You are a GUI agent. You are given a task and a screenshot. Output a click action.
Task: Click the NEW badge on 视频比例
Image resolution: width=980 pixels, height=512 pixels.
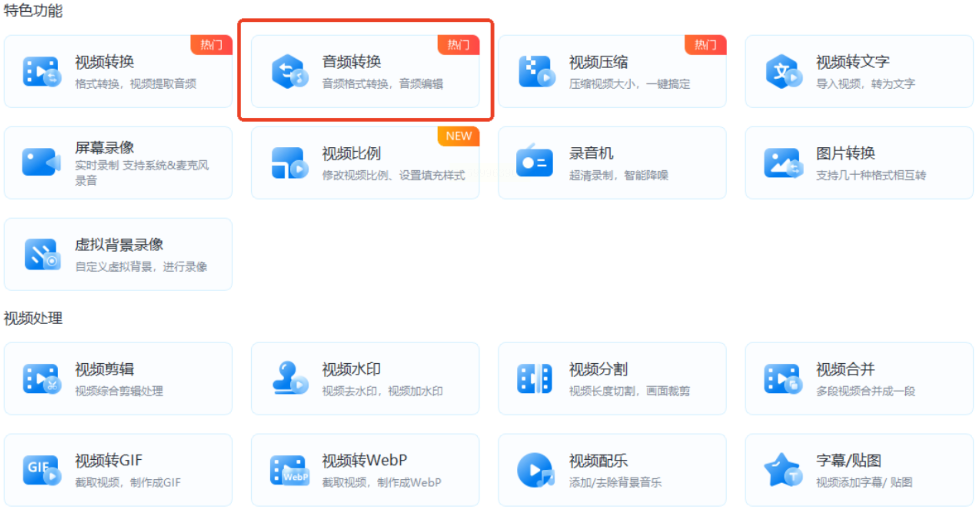coord(458,136)
